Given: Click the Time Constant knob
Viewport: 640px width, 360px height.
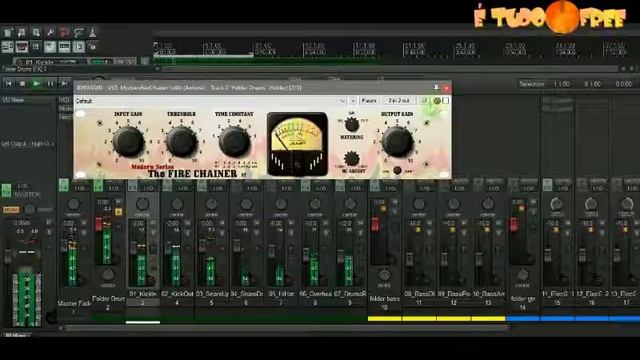Looking at the screenshot, I should pyautogui.click(x=234, y=141).
